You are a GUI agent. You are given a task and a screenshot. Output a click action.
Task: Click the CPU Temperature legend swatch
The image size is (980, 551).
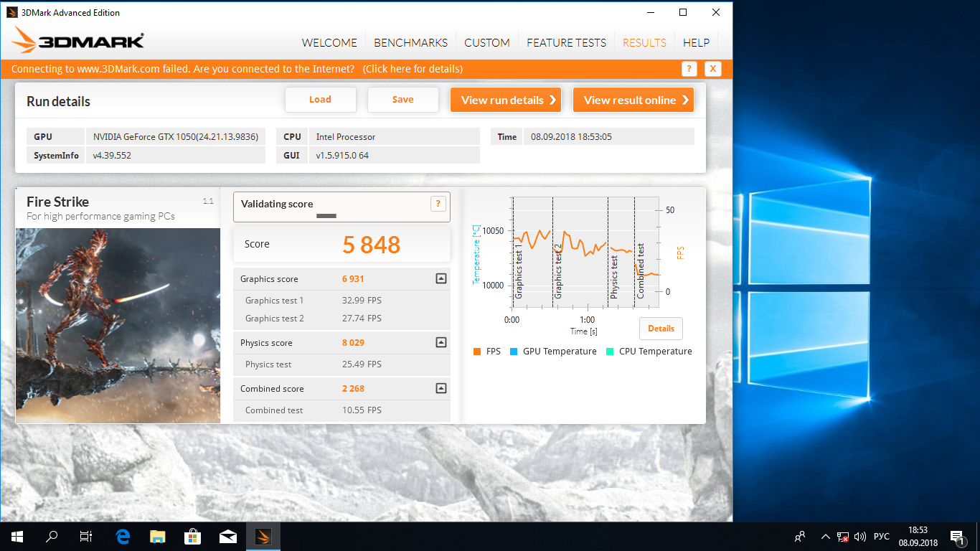pos(610,352)
